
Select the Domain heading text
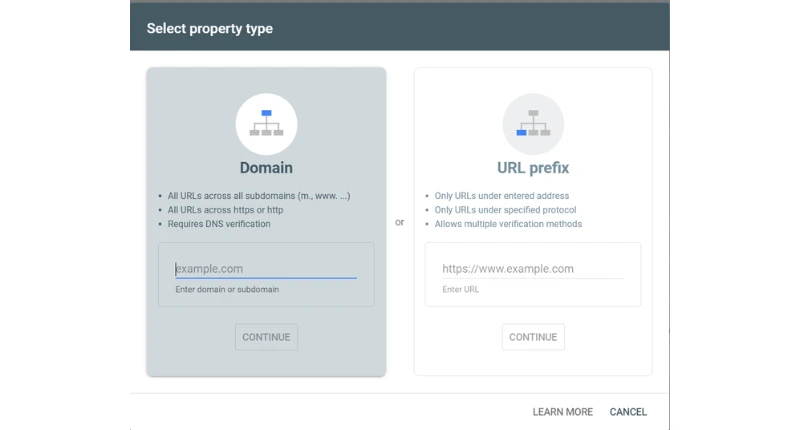[x=266, y=168]
